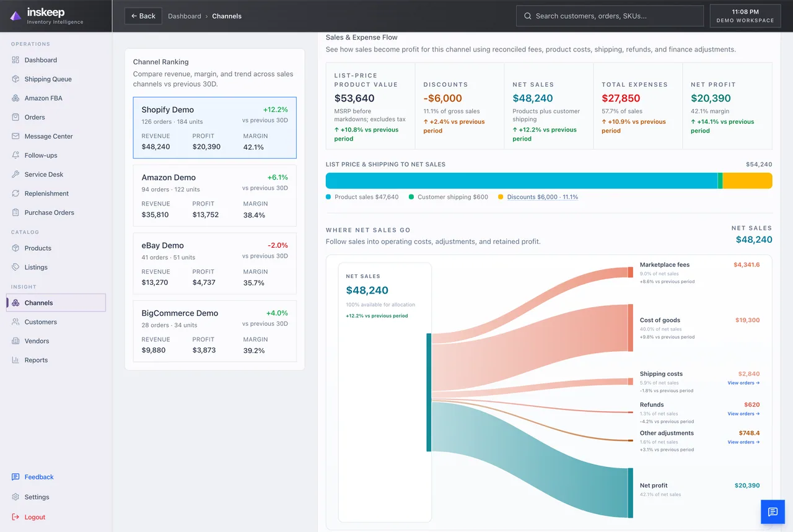Click the Vendors building icon
793x532 pixels.
(x=15, y=341)
